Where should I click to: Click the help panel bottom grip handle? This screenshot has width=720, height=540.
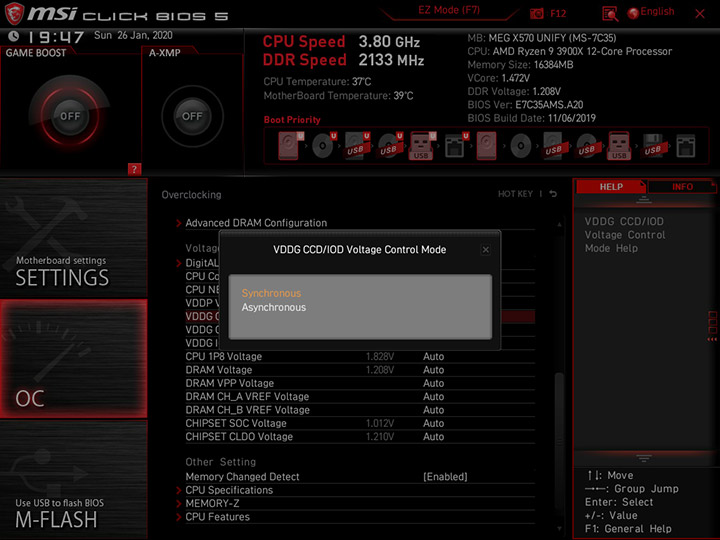tap(644, 458)
